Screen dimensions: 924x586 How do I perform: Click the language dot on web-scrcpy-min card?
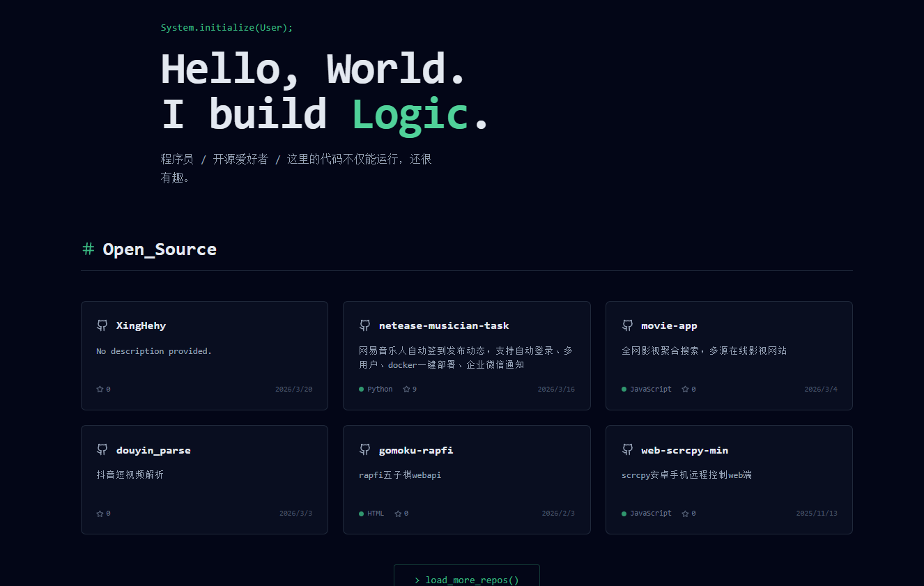click(x=624, y=514)
